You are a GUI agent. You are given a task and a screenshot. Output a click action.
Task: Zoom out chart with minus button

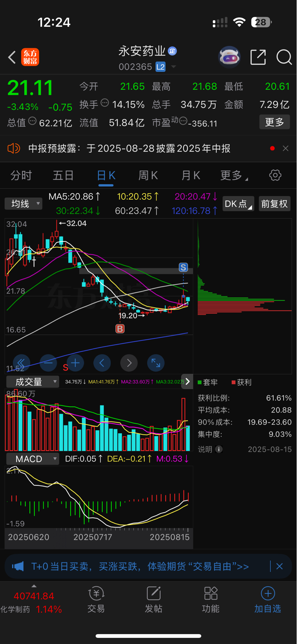coord(48,363)
